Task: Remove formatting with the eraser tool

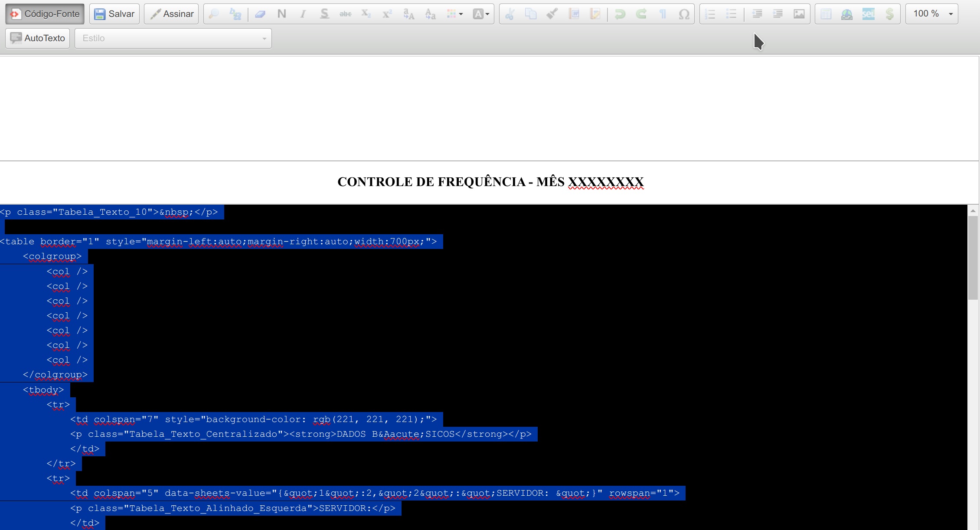Action: pyautogui.click(x=260, y=13)
